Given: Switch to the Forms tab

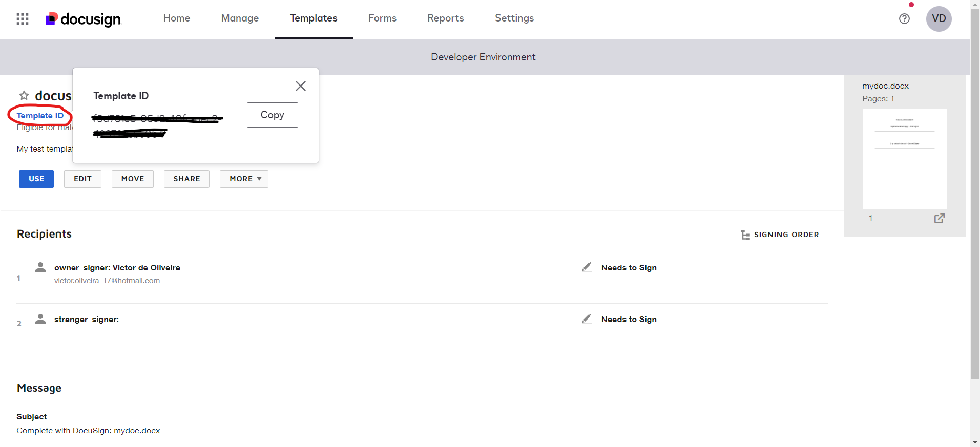Looking at the screenshot, I should coord(382,18).
